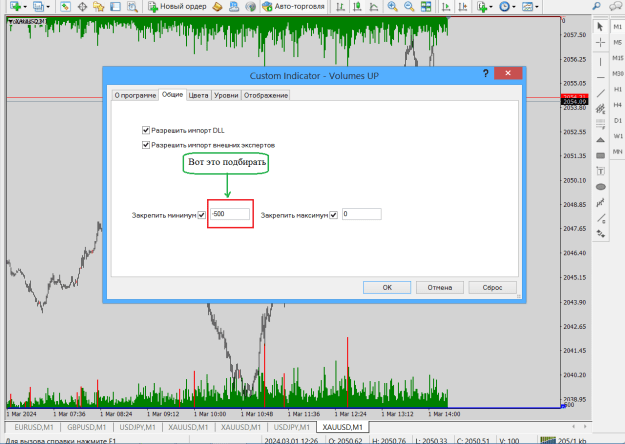Click the maximum value field showing 0

pyautogui.click(x=362, y=214)
